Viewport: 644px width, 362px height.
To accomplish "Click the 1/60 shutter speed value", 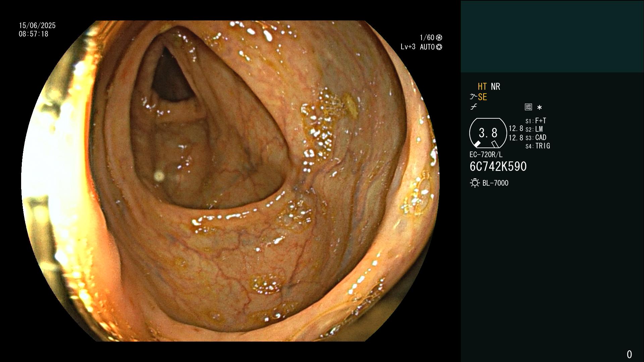I will [427, 38].
